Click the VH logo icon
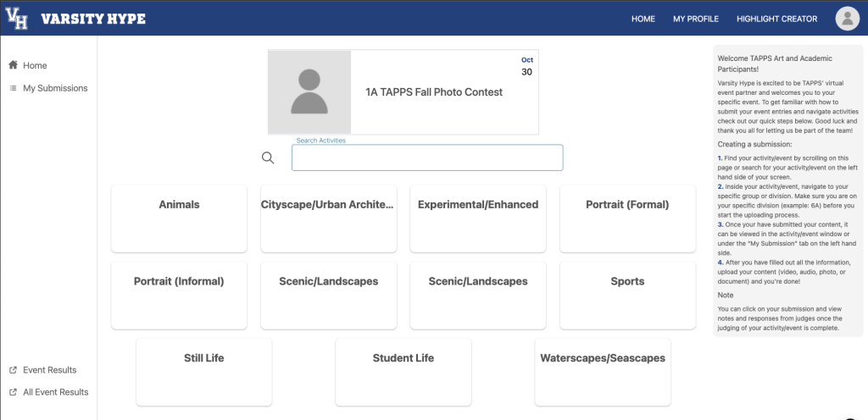 [x=17, y=19]
